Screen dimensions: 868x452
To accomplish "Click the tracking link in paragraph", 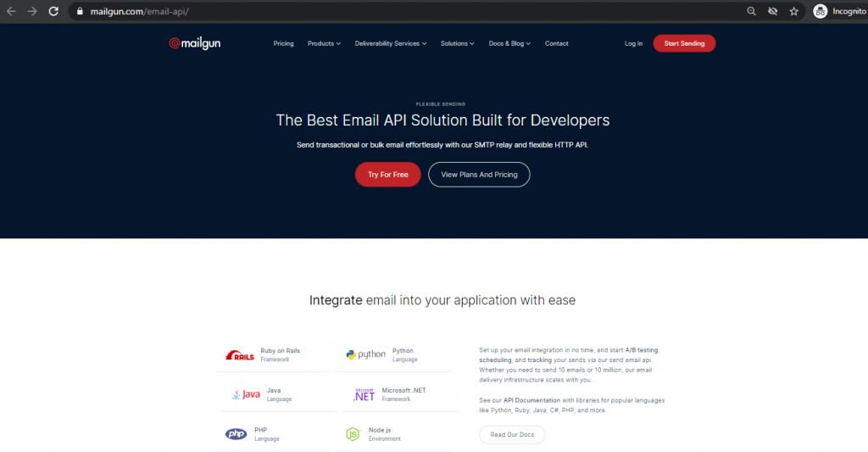I will click(x=539, y=360).
